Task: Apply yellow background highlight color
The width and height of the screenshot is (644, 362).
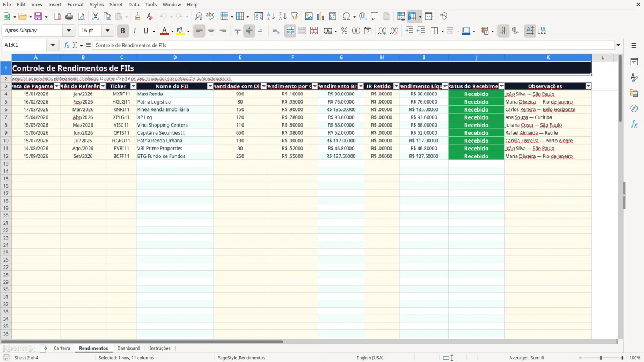Action: 180,31
